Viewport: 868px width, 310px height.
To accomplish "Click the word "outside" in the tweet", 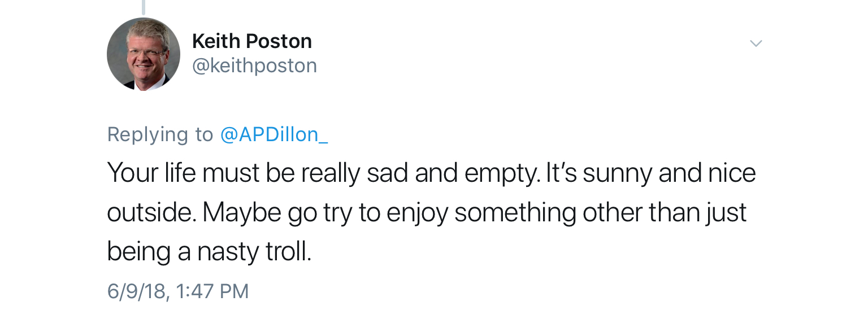I will click(149, 213).
